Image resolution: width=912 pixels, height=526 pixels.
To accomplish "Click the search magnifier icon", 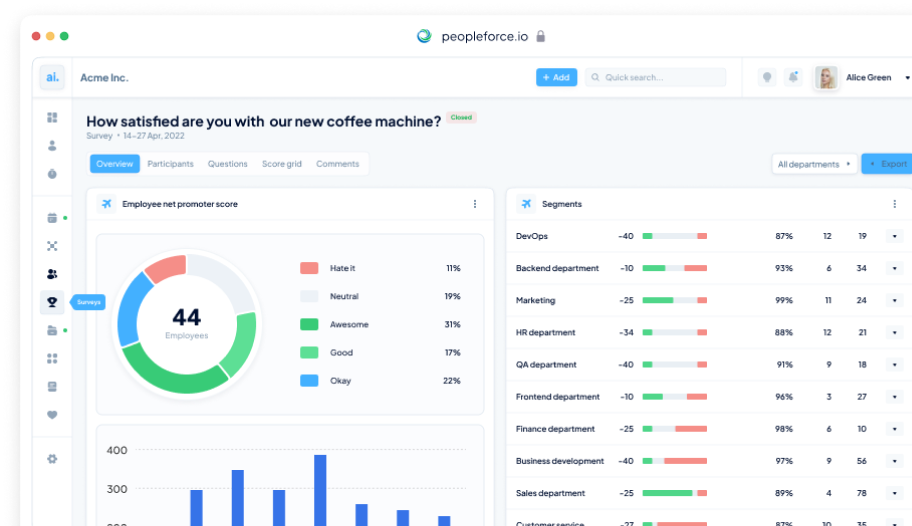I will tap(595, 77).
